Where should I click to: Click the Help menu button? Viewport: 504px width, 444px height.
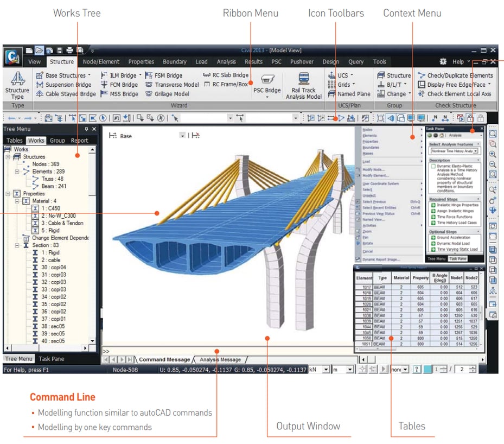pyautogui.click(x=458, y=62)
